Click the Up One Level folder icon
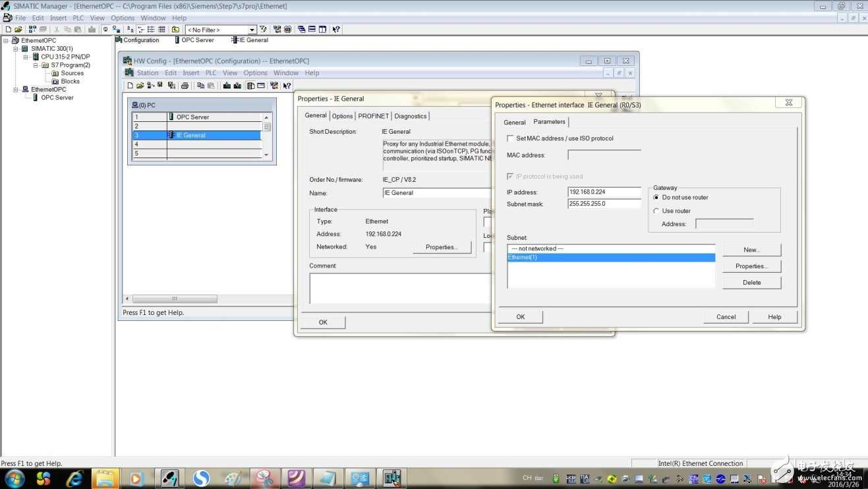Image resolution: width=868 pixels, height=489 pixels. (175, 30)
